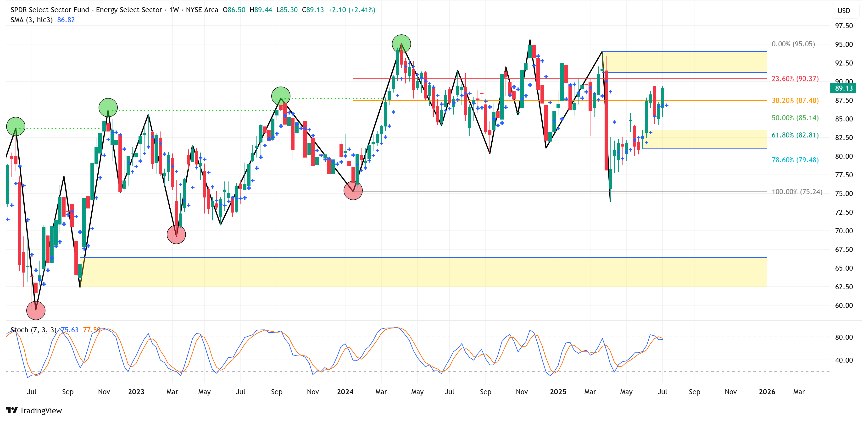Click the SMA (3, hlc3) indicator legend
Image resolution: width=868 pixels, height=421 pixels.
coord(32,20)
